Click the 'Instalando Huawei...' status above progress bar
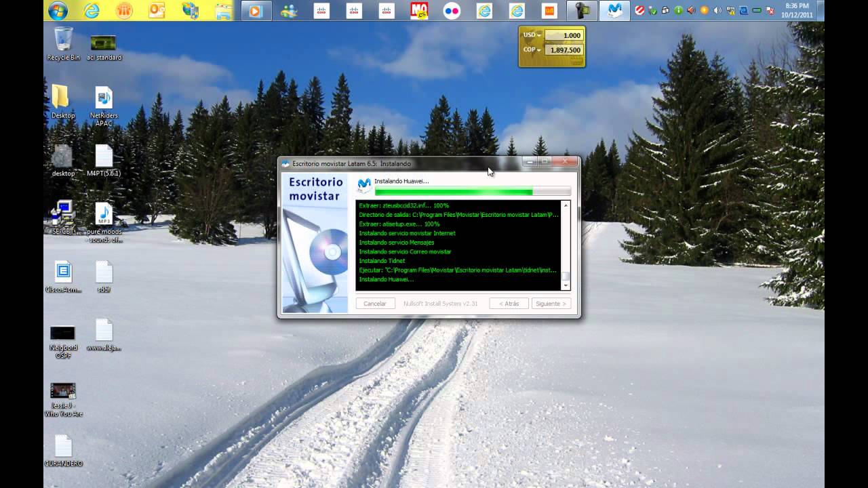 401,181
